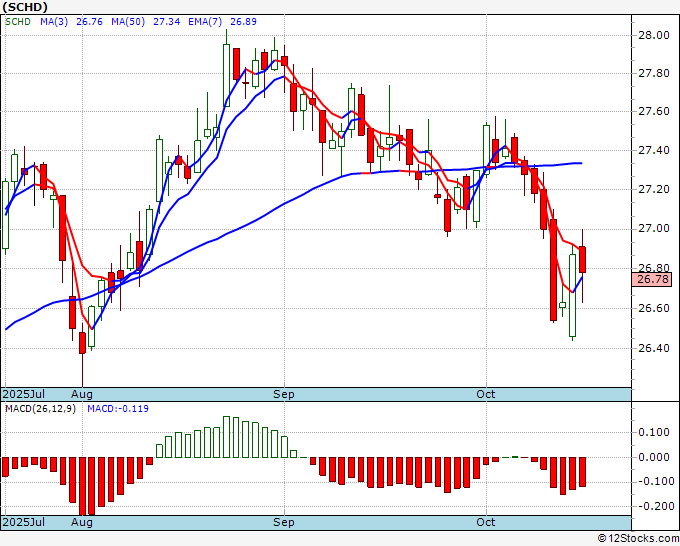Click 2025Jul on the MACD date axis
680x546 pixels.
click(x=23, y=522)
